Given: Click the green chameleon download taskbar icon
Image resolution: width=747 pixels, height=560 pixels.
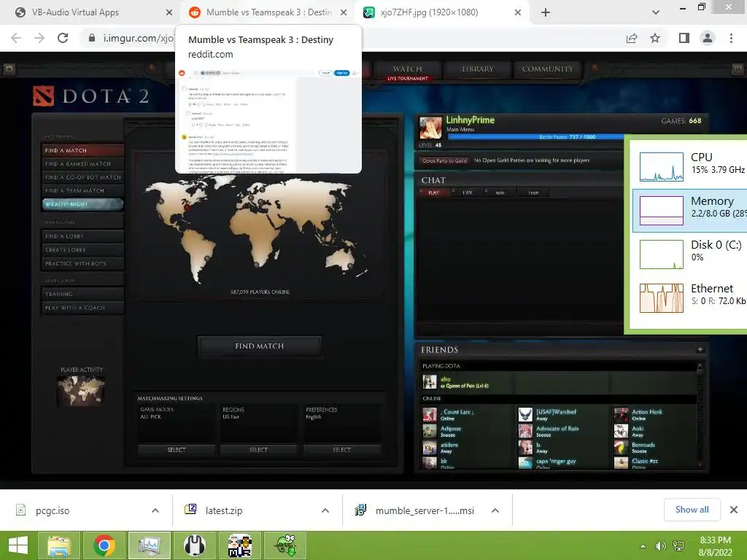Looking at the screenshot, I should coord(285,545).
